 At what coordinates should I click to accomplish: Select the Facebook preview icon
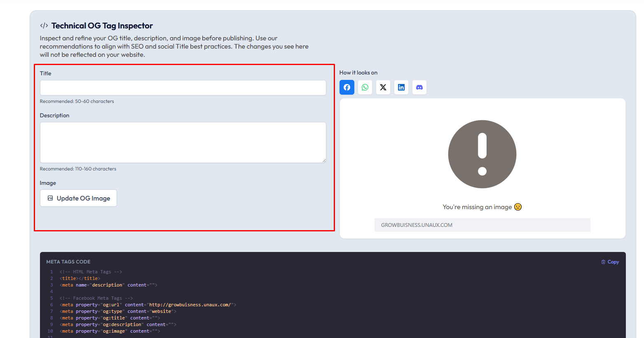(x=347, y=87)
